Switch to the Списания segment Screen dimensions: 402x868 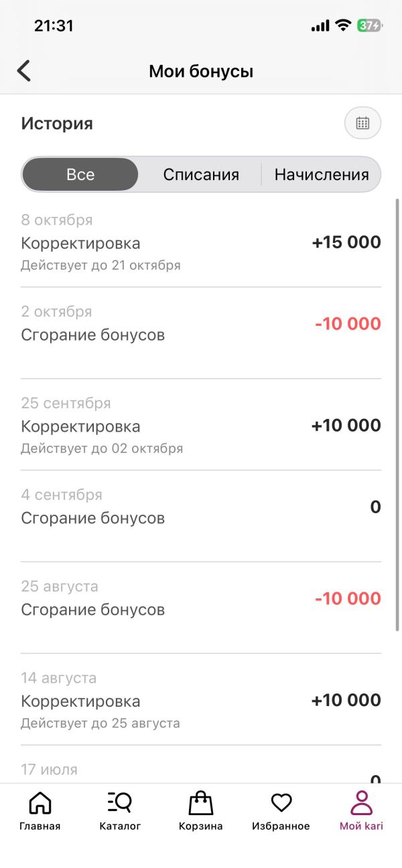click(x=201, y=175)
